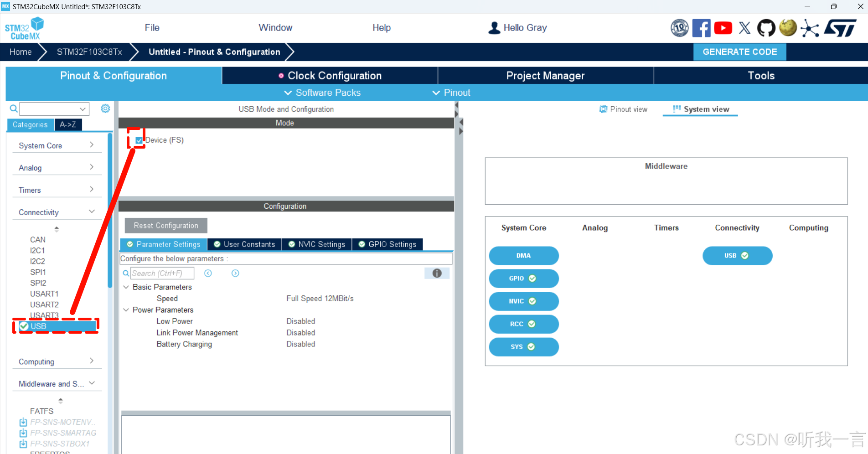Open the GPIO Settings tab
The width and height of the screenshot is (868, 454).
[x=387, y=244]
